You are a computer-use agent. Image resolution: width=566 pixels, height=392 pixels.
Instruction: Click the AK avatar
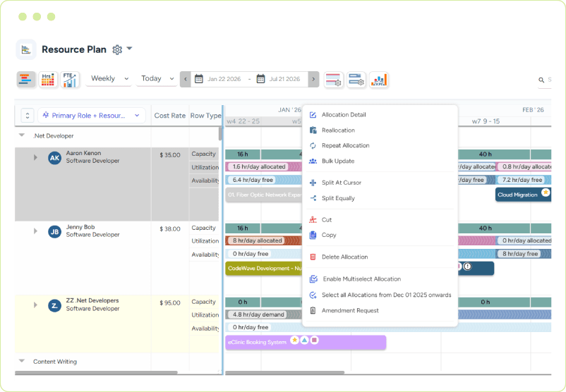(x=54, y=158)
